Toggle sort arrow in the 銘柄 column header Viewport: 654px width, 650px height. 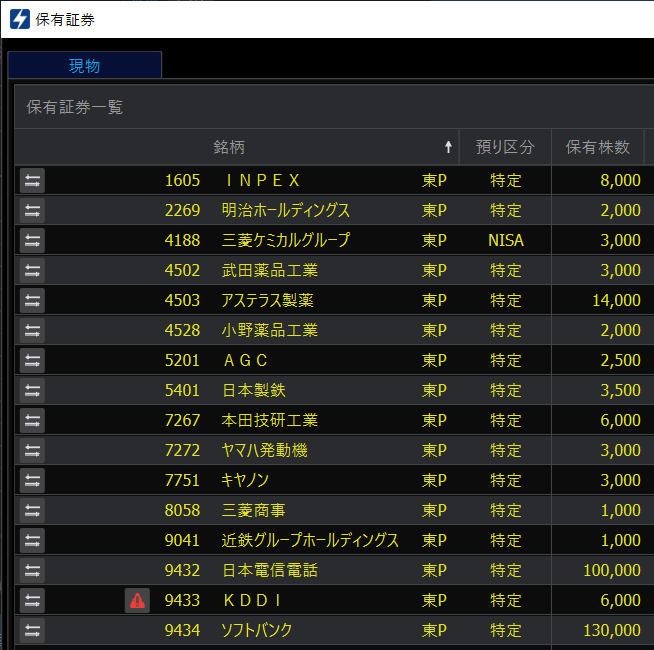448,147
